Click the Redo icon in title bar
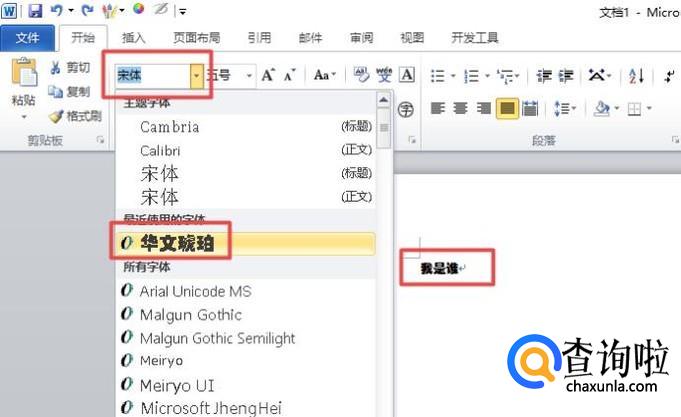 (x=88, y=10)
